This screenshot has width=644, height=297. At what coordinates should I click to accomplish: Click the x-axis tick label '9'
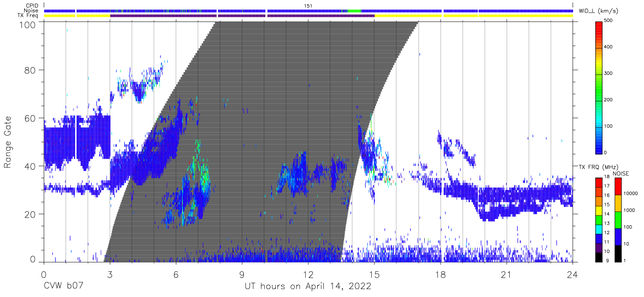click(242, 274)
